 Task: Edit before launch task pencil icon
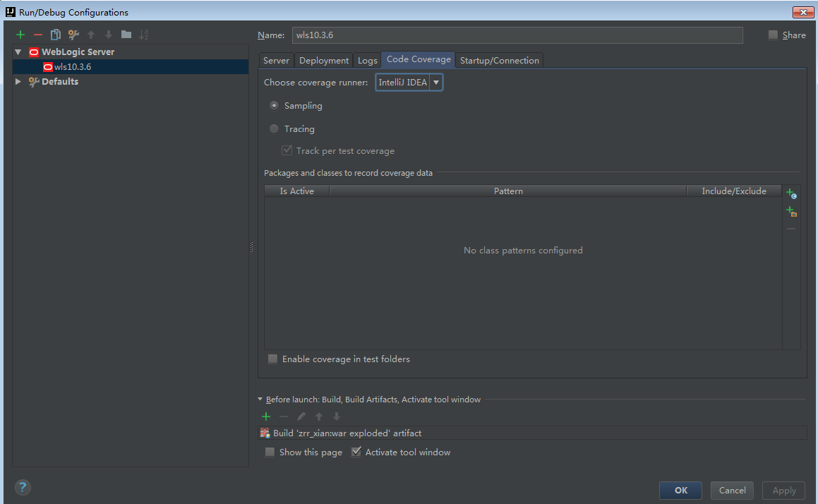pyautogui.click(x=301, y=416)
